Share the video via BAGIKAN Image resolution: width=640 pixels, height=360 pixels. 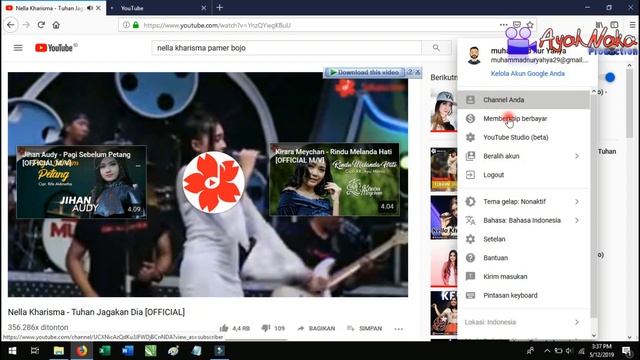click(316, 328)
